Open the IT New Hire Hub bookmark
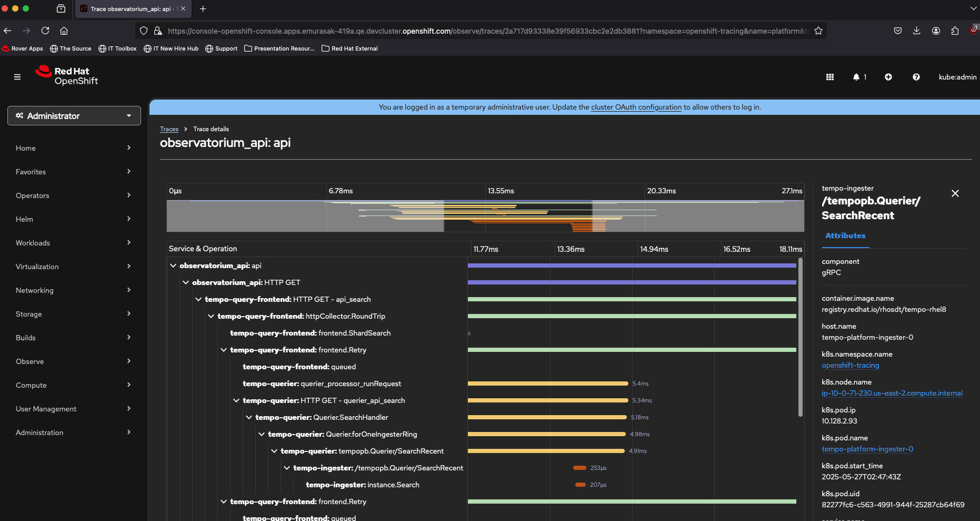Viewport: 980px width, 521px height. pos(171,48)
